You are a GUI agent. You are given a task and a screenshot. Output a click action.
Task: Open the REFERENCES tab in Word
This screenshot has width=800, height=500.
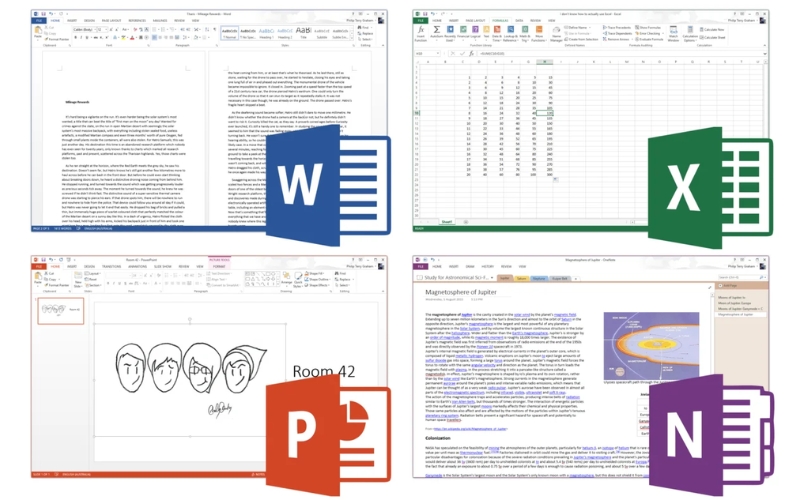137,20
